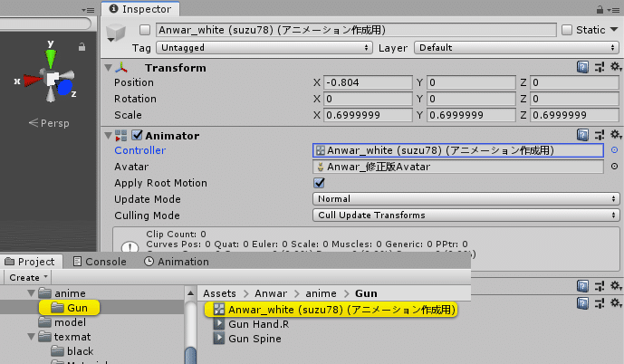
Task: Open the Update Mode dropdown
Action: 466,199
